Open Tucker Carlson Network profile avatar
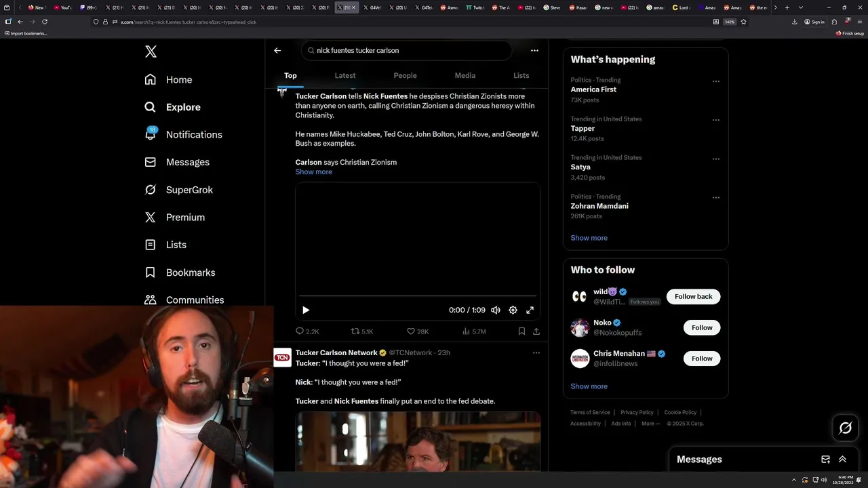868x488 pixels. (x=282, y=357)
